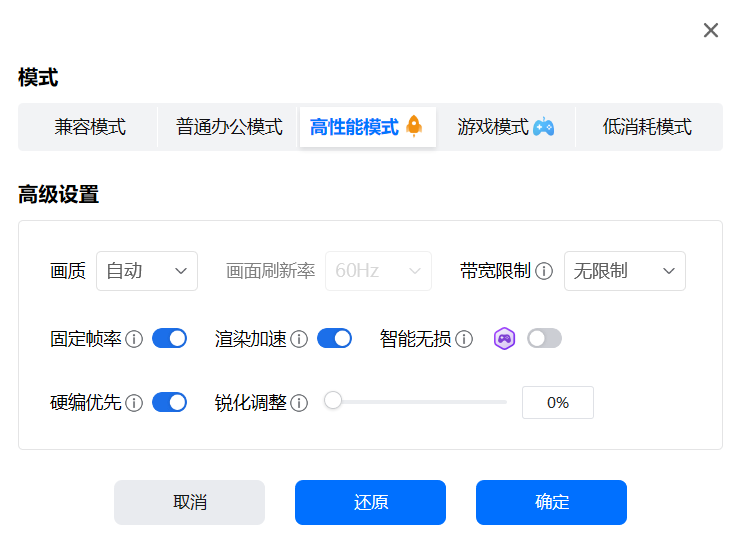Switch to 游戏模式 tab

[x=506, y=127]
